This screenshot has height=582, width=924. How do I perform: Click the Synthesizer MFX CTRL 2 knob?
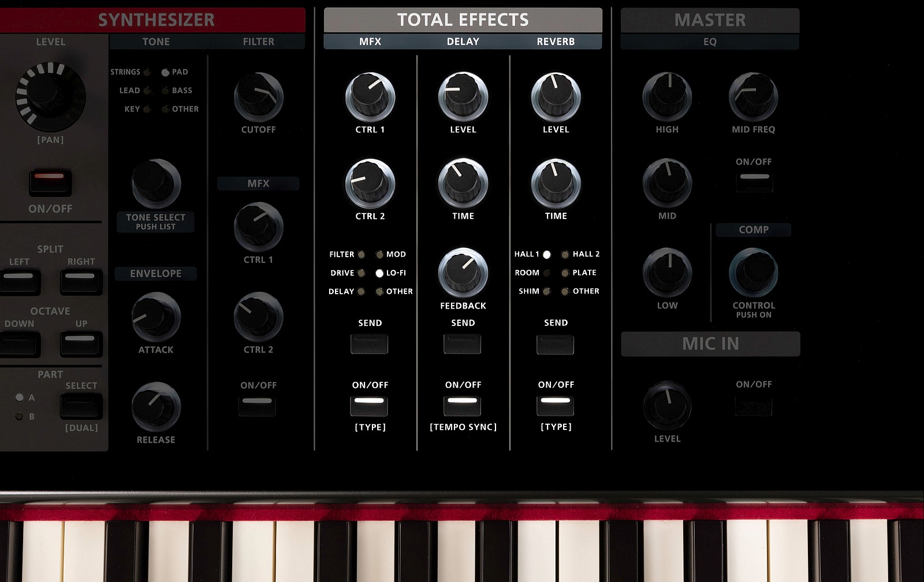tap(258, 317)
